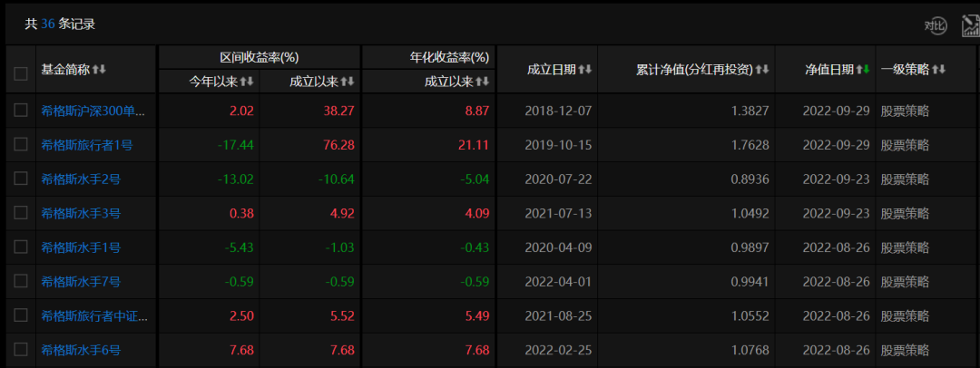Select the 38.27 since-inception return cell

(338, 111)
